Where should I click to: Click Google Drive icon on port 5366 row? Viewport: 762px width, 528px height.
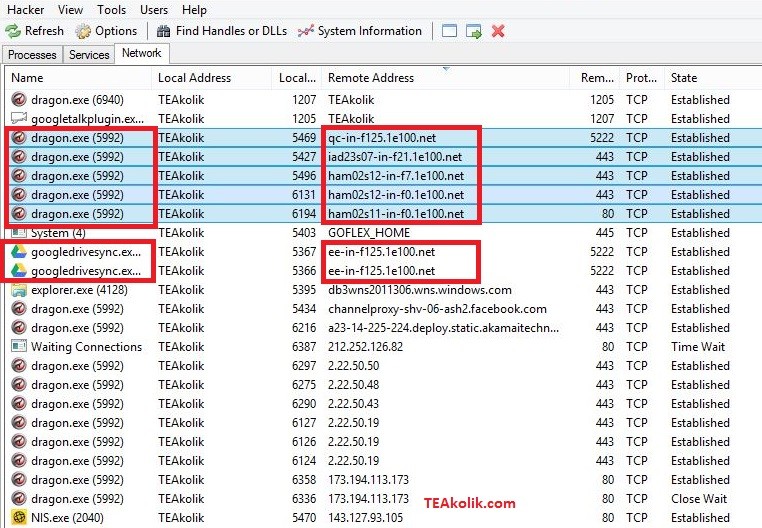tap(18, 270)
